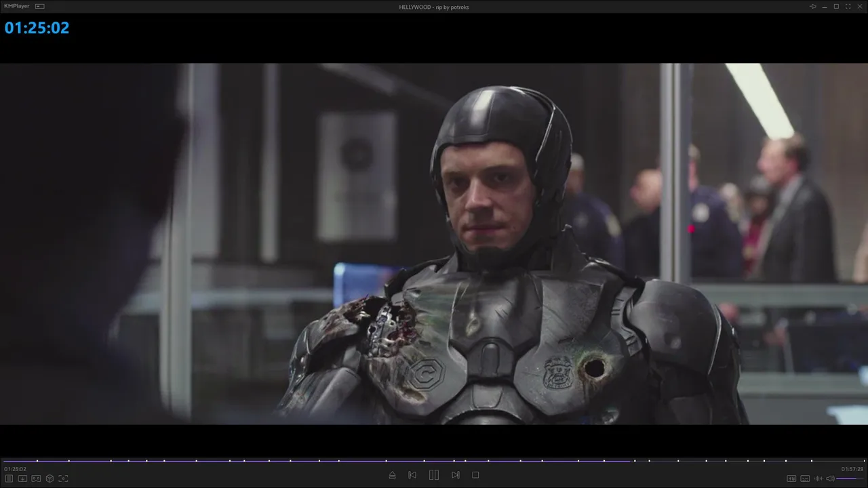Click the elapsed time 01:25:02 label

15,469
